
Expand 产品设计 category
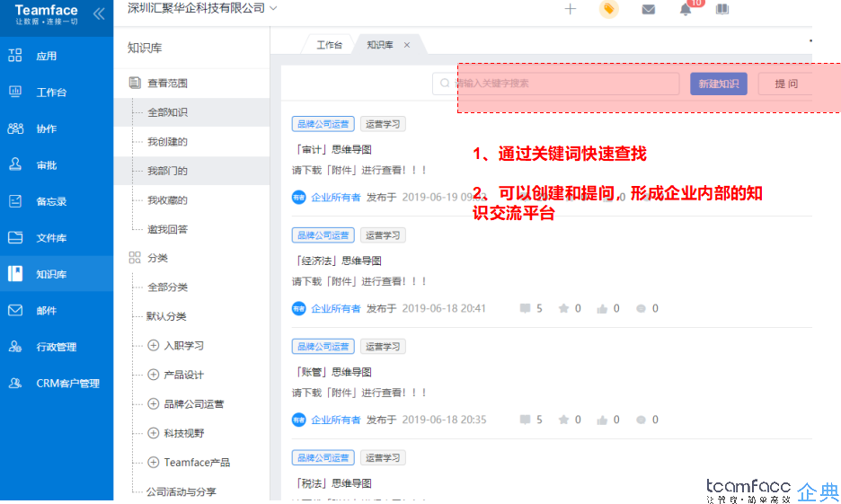[x=154, y=375]
